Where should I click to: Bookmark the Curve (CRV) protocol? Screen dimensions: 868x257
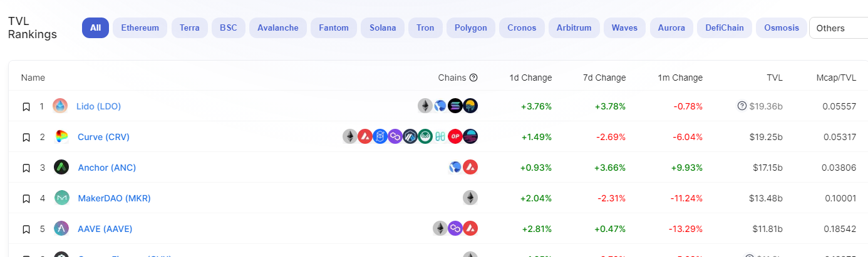coord(26,137)
